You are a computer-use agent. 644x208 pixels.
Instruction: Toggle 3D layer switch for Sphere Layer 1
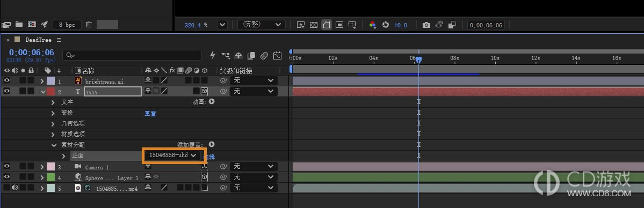coord(204,177)
